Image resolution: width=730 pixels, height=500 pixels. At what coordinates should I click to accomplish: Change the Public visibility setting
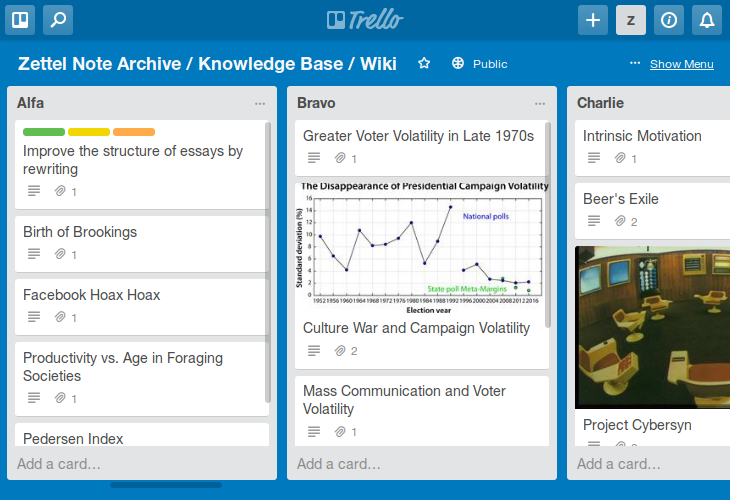(x=480, y=64)
